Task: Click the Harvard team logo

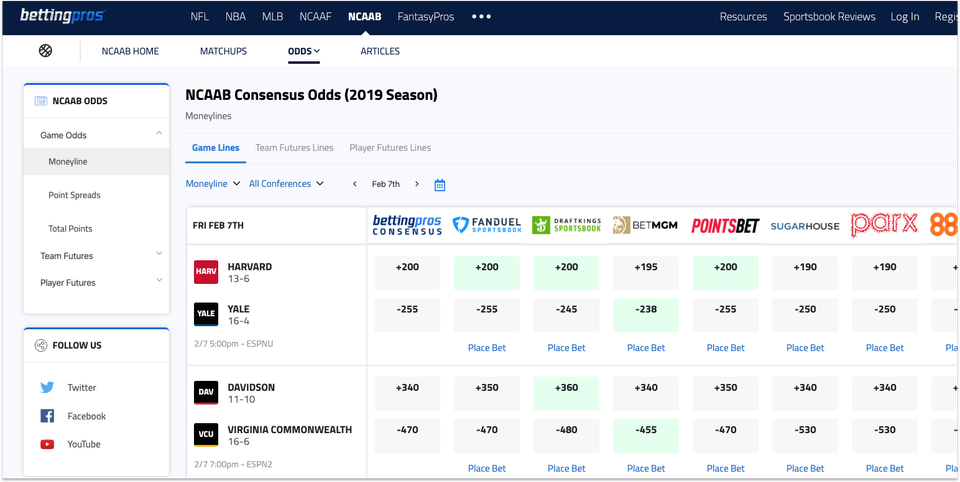Action: pos(206,273)
